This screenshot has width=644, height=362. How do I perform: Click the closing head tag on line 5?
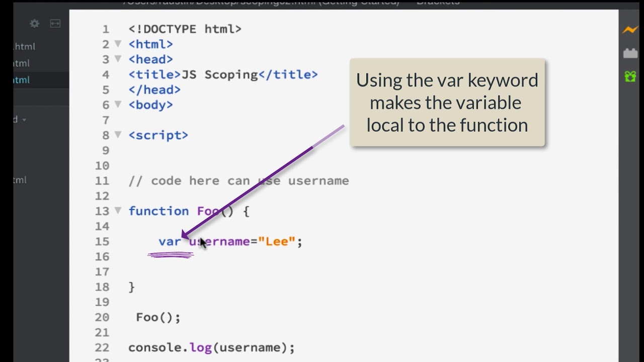click(x=154, y=89)
